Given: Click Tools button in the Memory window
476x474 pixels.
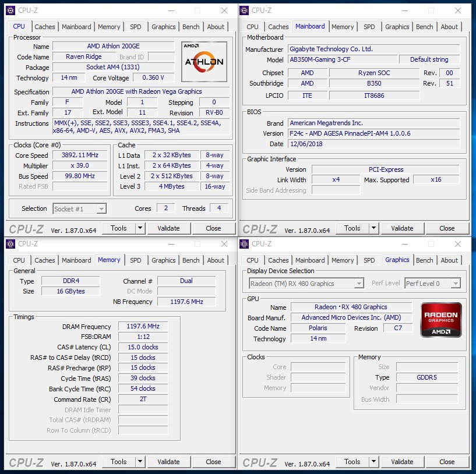Looking at the screenshot, I should pos(119,462).
